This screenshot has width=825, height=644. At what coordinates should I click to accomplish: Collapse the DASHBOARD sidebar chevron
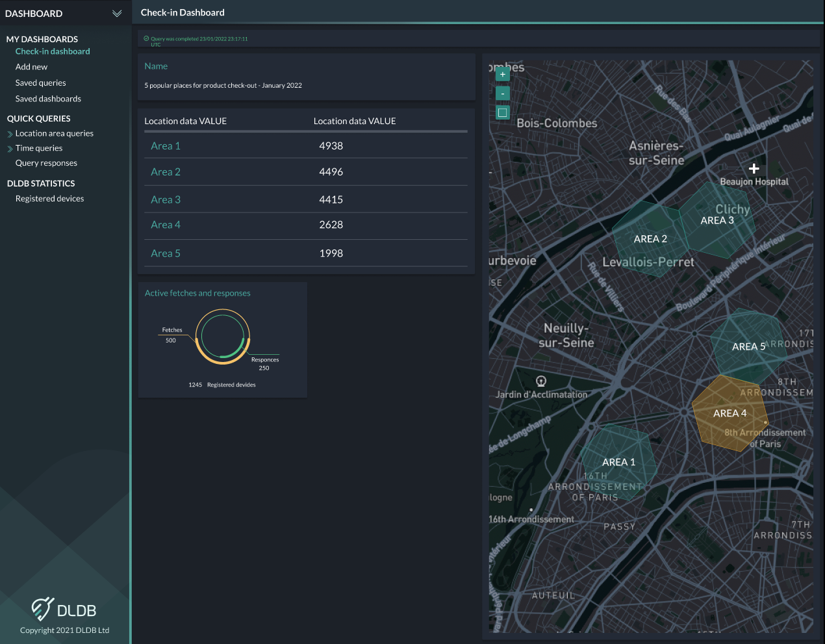[x=117, y=13]
